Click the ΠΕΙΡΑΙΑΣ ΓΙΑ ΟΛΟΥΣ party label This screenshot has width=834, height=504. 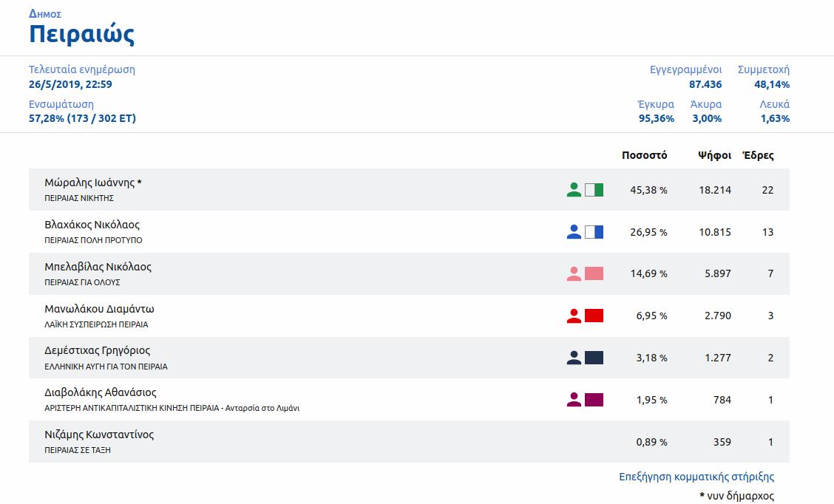coord(83,282)
